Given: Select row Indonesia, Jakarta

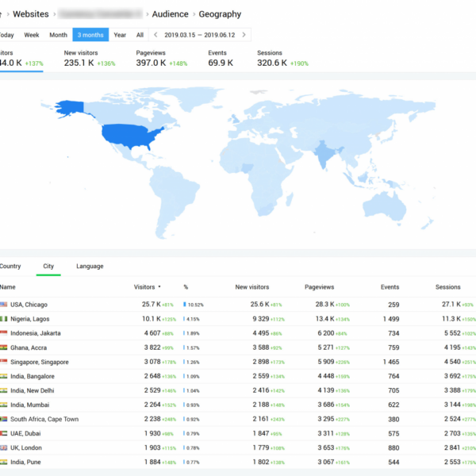Looking at the screenshot, I should tap(238, 333).
